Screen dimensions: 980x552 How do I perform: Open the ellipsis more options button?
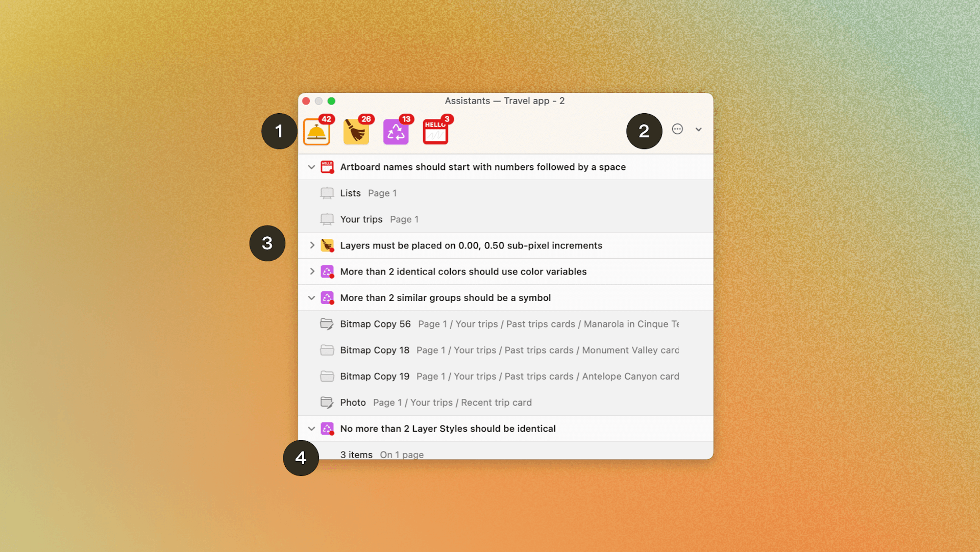677,129
